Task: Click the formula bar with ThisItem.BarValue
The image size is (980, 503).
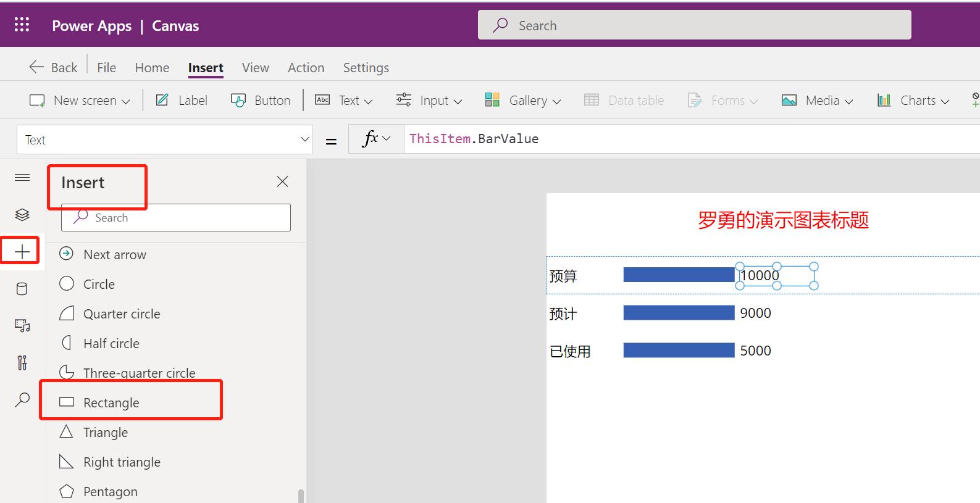Action: pos(692,139)
